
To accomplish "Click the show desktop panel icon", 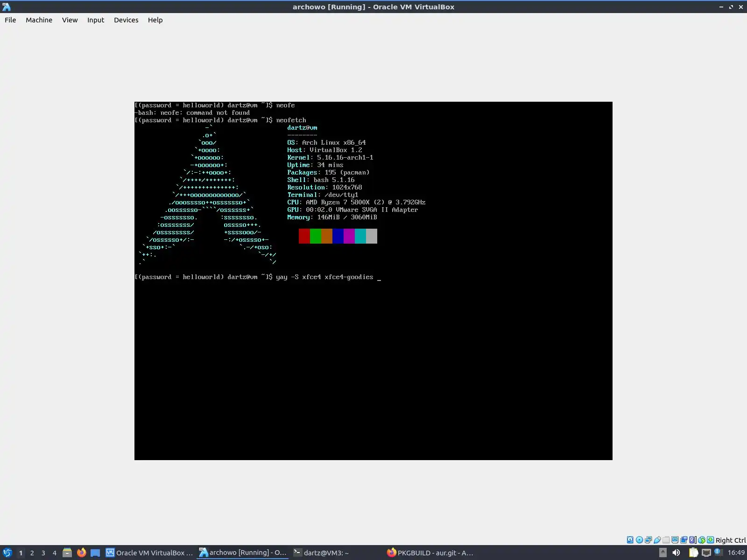I will pyautogui.click(x=95, y=553).
